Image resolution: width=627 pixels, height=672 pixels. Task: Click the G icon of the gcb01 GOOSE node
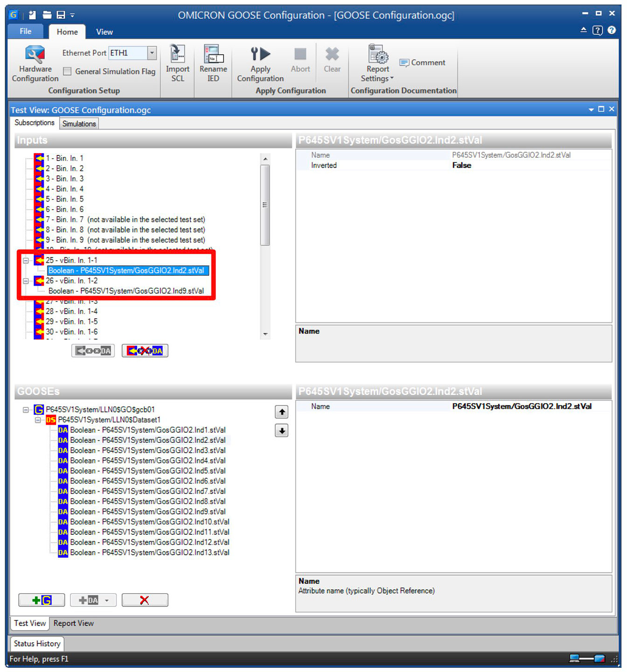pyautogui.click(x=39, y=410)
